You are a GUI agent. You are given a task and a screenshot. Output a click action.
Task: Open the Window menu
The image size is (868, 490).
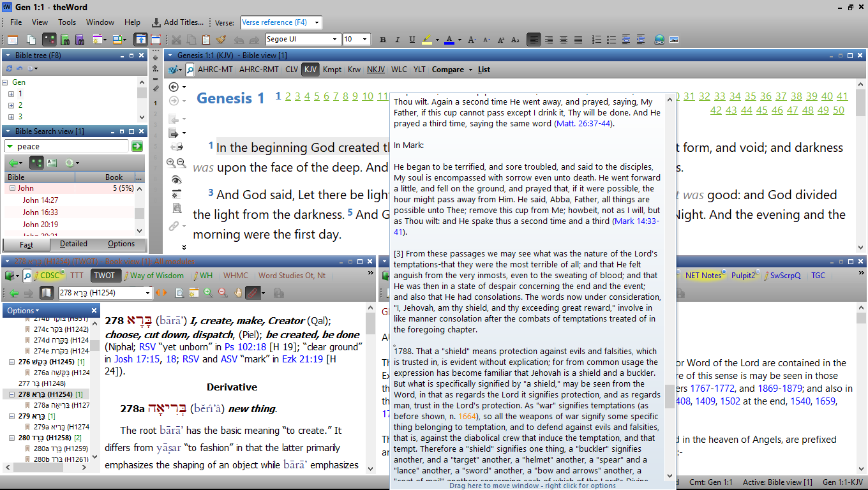coord(100,22)
